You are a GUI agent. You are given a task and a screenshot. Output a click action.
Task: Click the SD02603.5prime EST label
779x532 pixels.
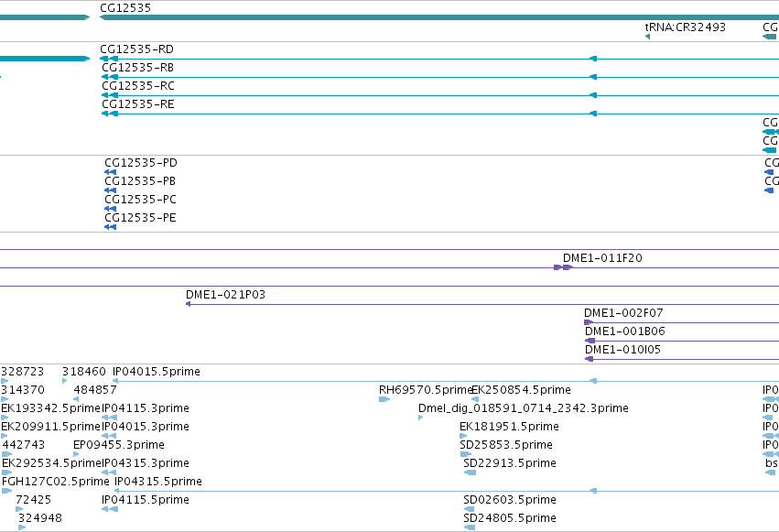[x=510, y=500]
